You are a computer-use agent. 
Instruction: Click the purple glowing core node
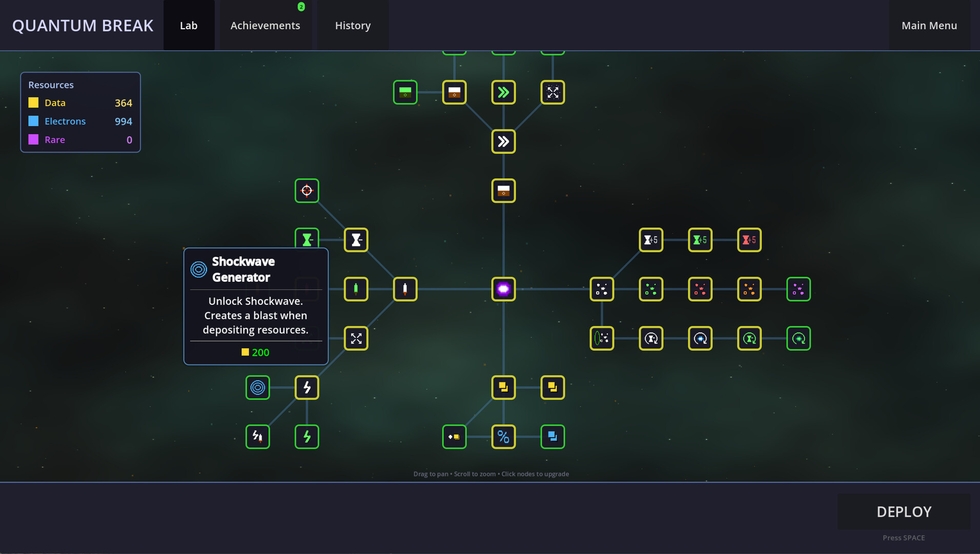[x=503, y=289]
